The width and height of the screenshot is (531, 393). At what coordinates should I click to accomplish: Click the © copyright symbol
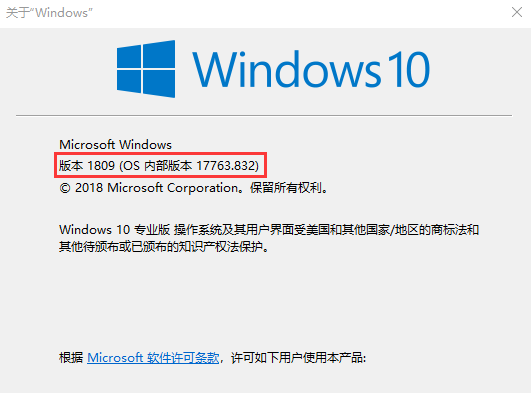[x=65, y=188]
